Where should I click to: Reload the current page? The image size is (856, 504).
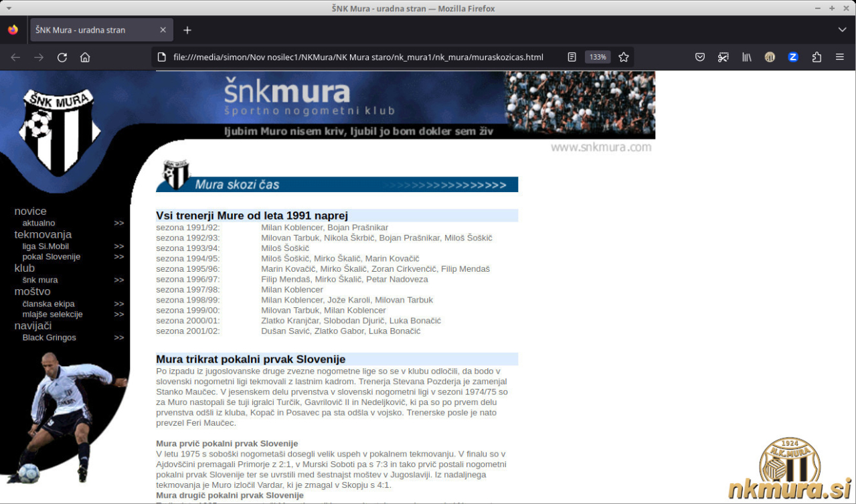pos(62,58)
